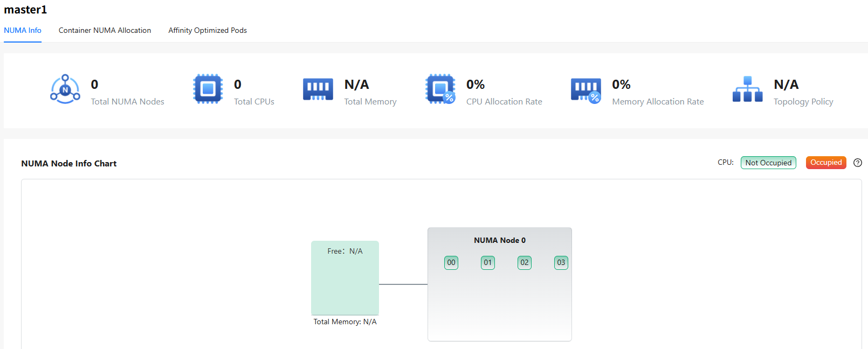868x349 pixels.
Task: Open the Affinity Optimized Pods tab
Action: pos(208,30)
